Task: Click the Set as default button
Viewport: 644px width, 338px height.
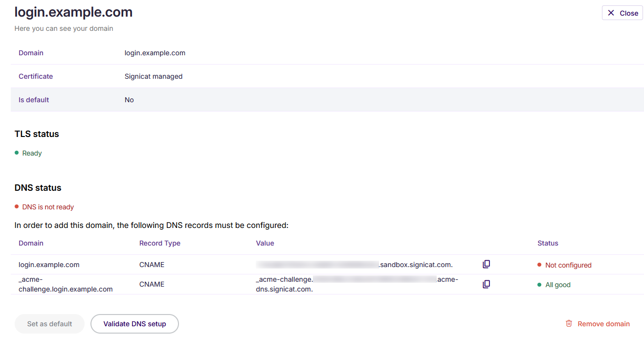Action: [x=49, y=323]
